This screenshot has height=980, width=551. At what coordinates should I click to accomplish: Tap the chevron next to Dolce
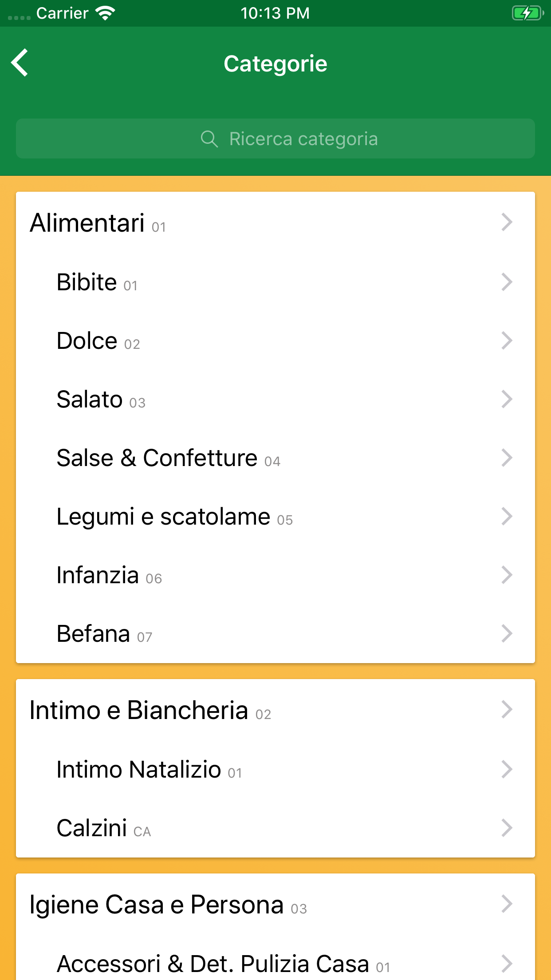507,340
